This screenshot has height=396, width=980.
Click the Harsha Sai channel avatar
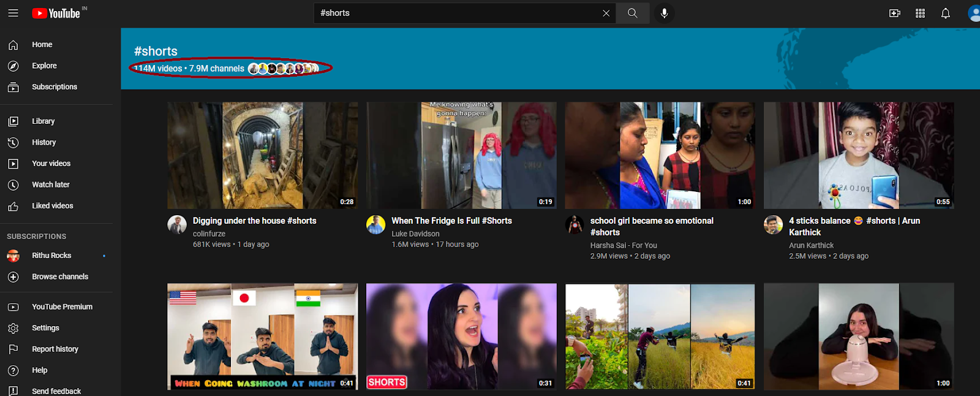pos(575,224)
